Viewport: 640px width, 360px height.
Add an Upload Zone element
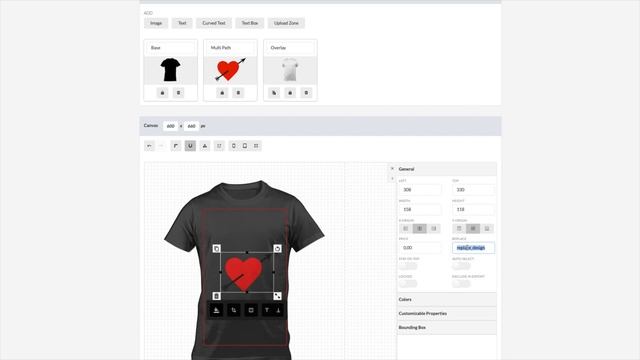point(286,23)
